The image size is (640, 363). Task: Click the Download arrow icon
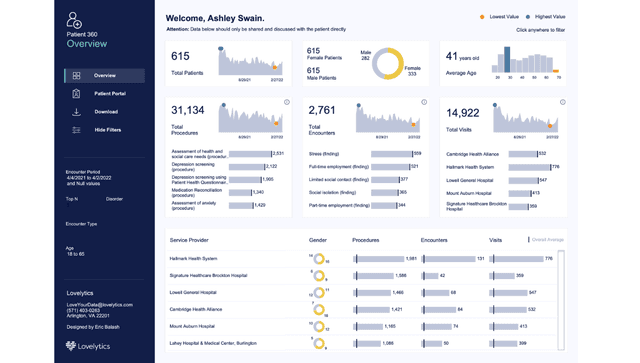76,112
